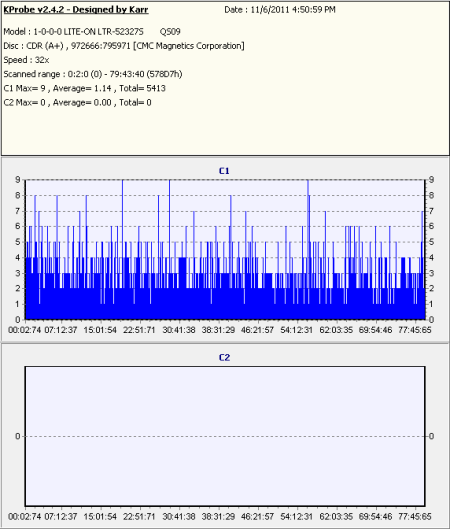The width and height of the screenshot is (450, 529).
Task: Click the C1 Max Average Total line
Action: 84,88
